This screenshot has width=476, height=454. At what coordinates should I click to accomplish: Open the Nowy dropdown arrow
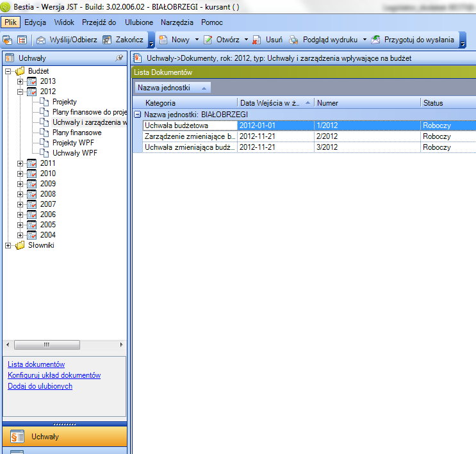click(197, 40)
